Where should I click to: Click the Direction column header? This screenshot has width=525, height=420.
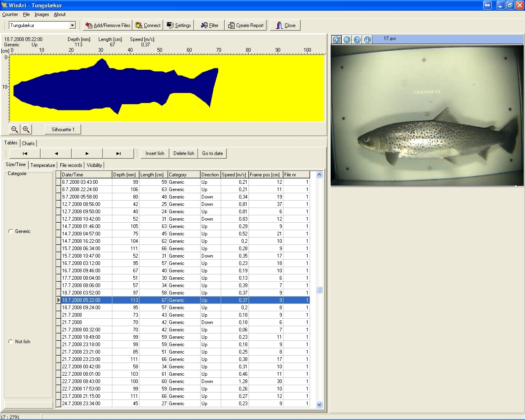210,175
